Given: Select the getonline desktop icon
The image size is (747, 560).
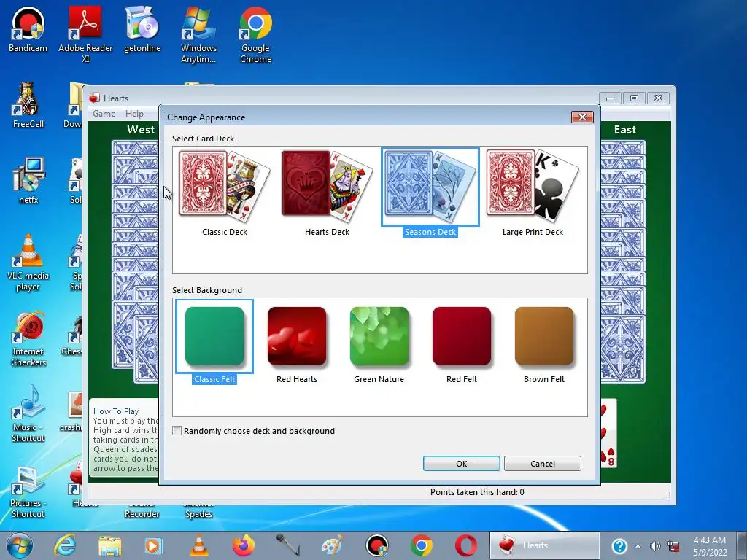Looking at the screenshot, I should click(x=142, y=29).
